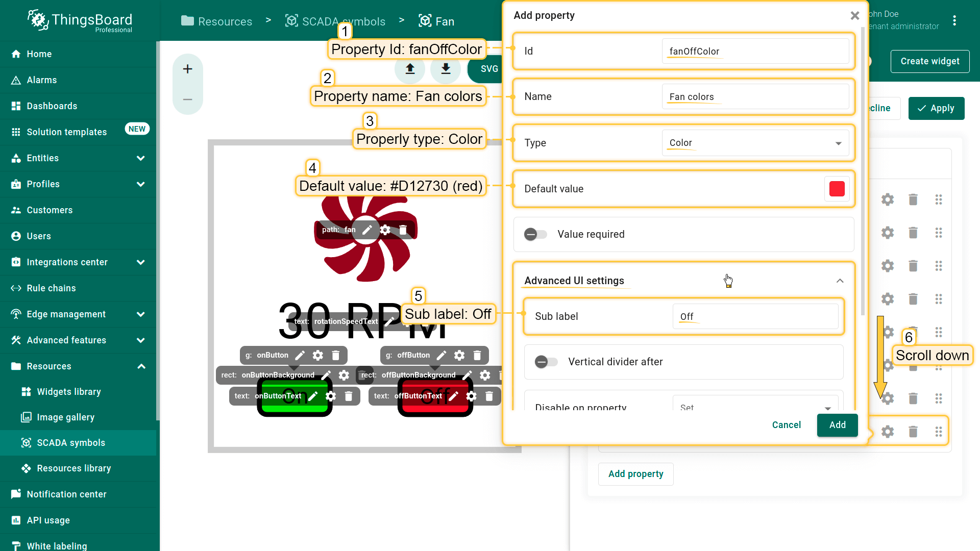
Task: Toggle the Value required switch
Action: coord(535,235)
